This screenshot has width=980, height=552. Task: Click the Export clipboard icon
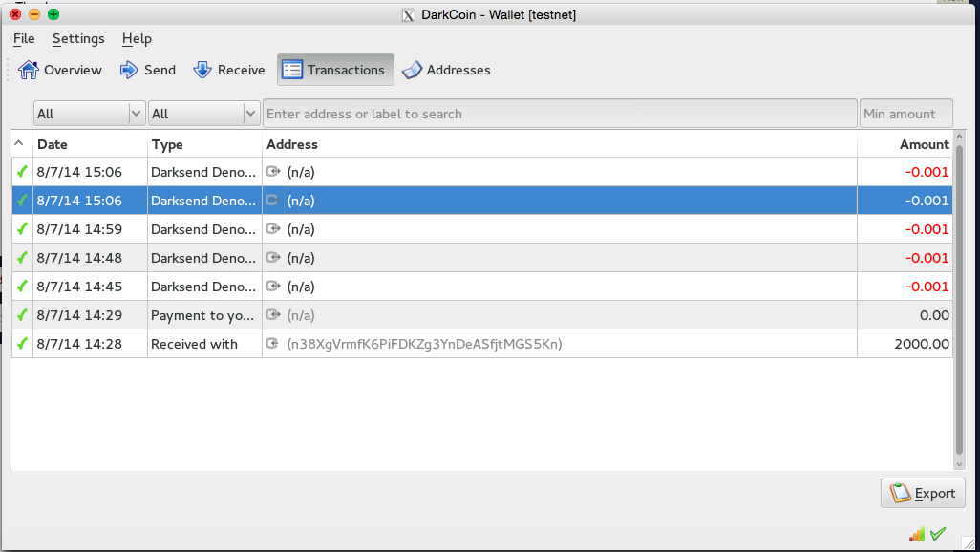(x=900, y=493)
